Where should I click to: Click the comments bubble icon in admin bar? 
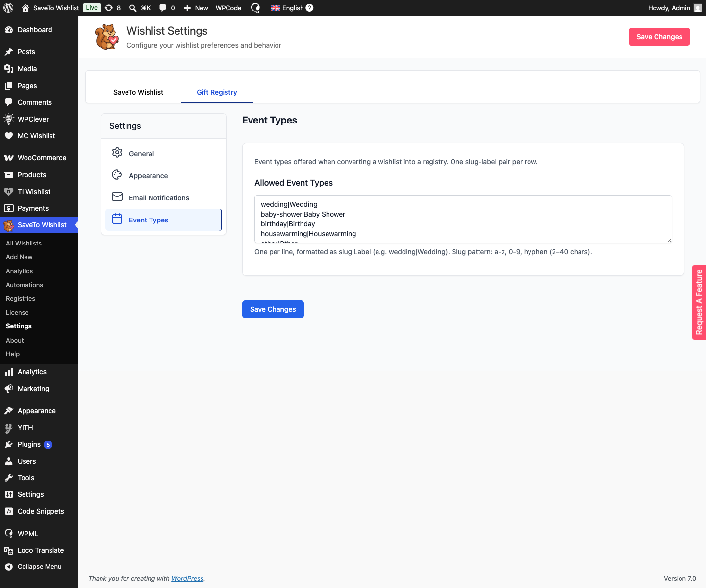(163, 8)
